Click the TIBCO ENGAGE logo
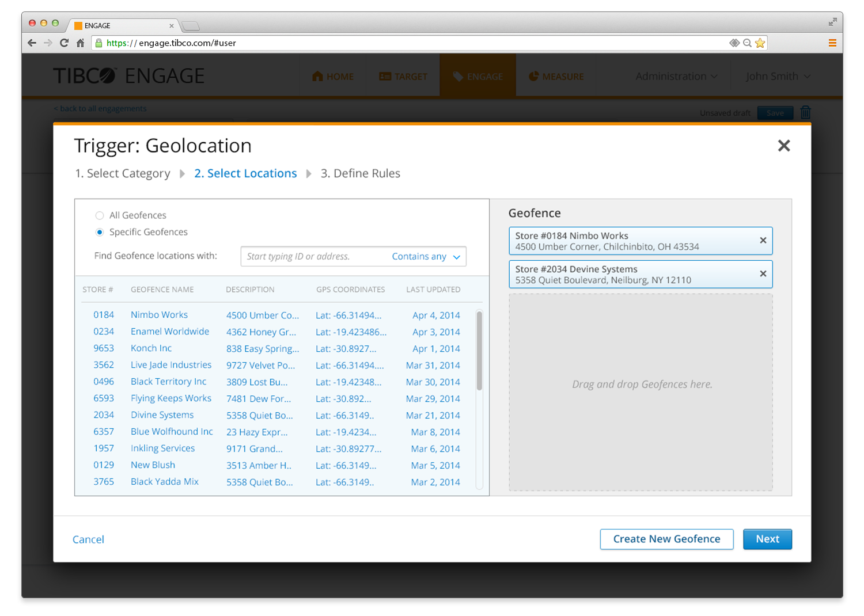This screenshot has height=616, width=864. (x=128, y=76)
